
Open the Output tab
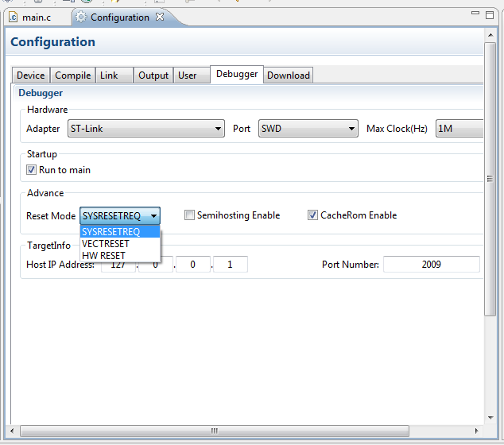[x=153, y=75]
